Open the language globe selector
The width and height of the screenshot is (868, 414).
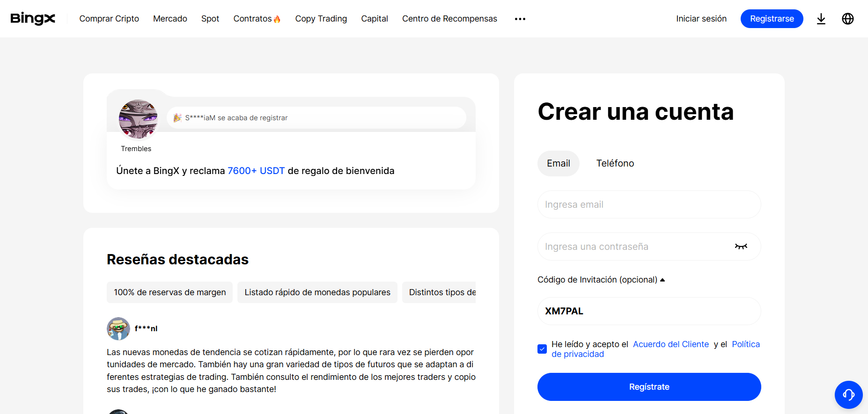847,19
